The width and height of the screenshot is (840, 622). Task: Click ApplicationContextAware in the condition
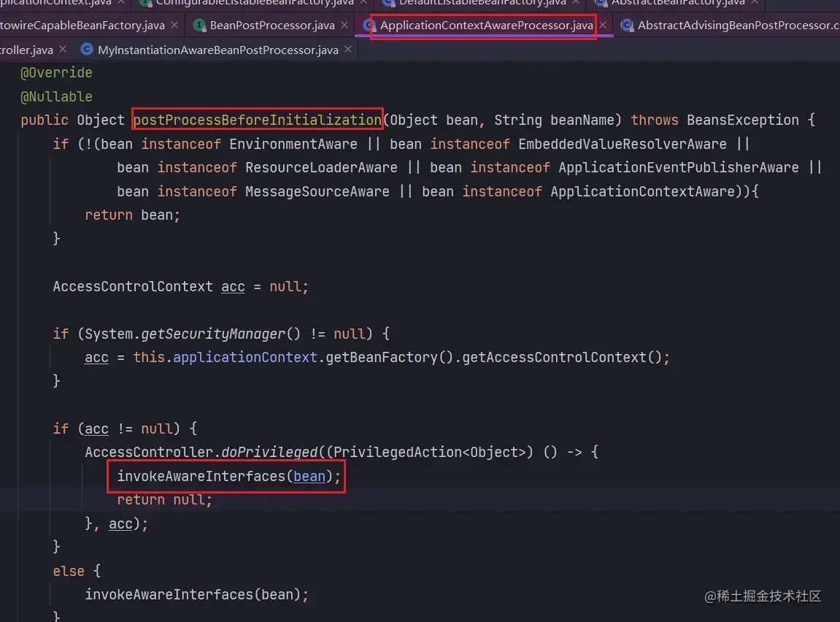click(642, 191)
